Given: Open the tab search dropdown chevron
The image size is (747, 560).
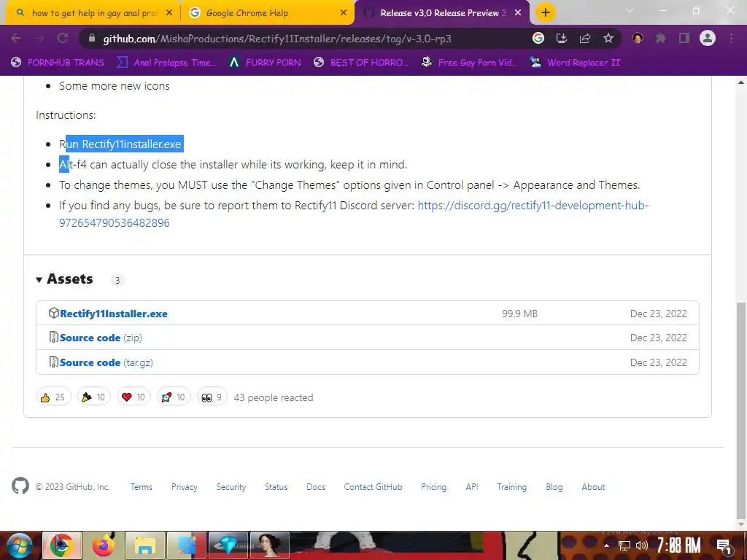Looking at the screenshot, I should coord(630,10).
